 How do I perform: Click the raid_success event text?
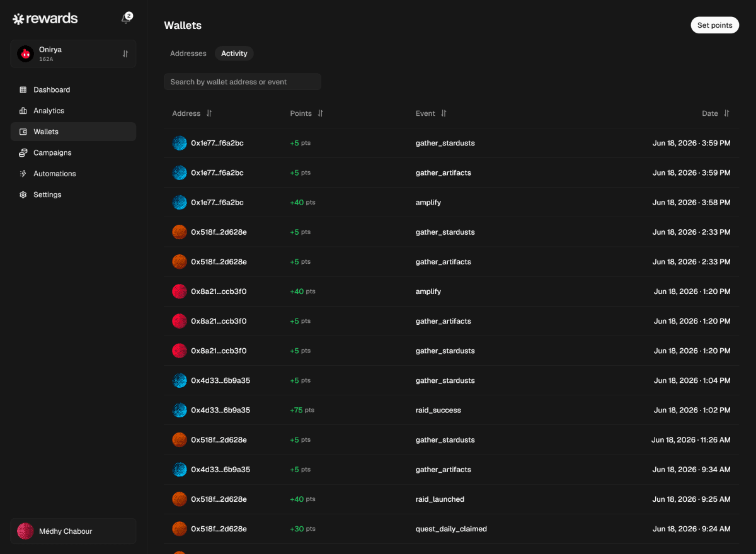coord(438,410)
